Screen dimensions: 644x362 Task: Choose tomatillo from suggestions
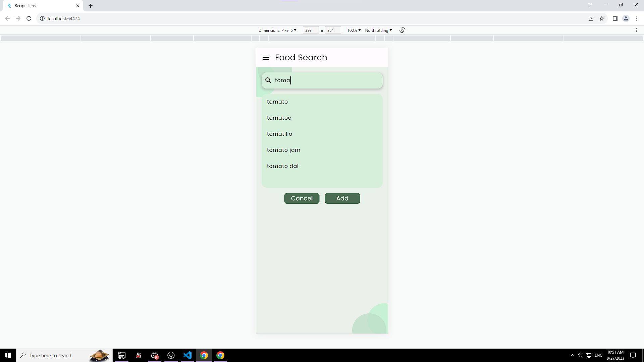tap(279, 134)
